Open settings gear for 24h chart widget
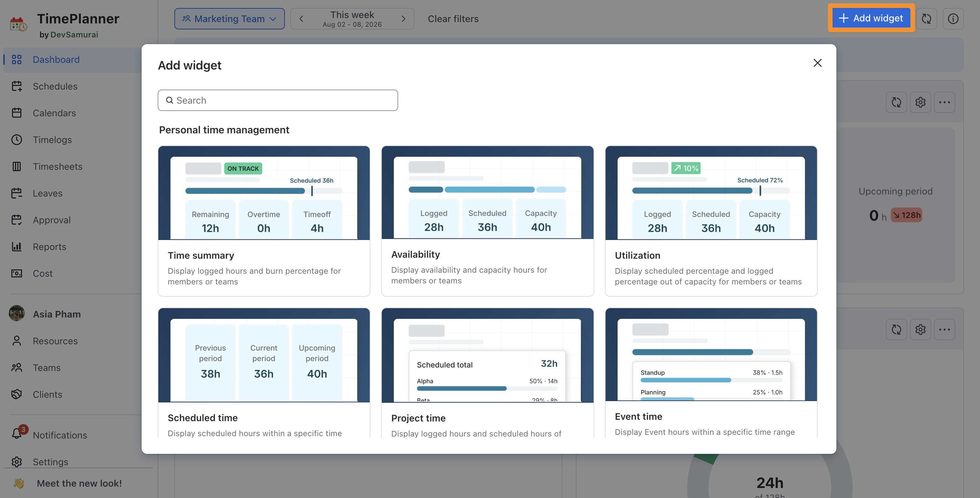Screen dimensions: 980x498 point(920,329)
